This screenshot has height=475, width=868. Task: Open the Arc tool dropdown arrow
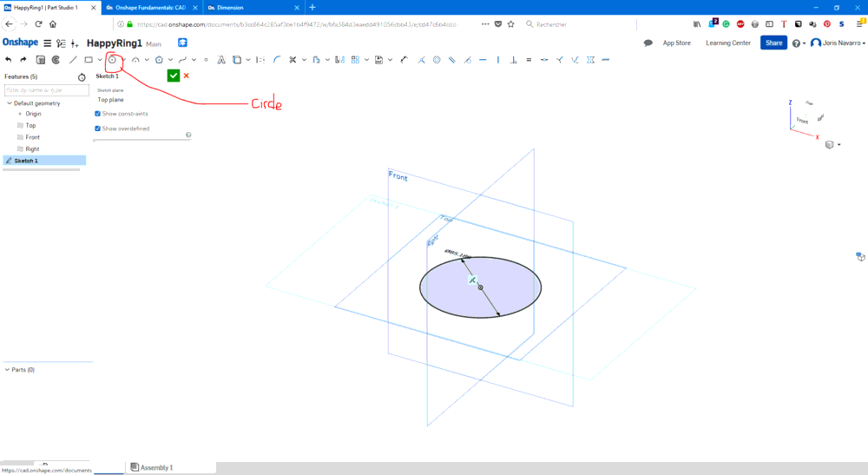147,60
